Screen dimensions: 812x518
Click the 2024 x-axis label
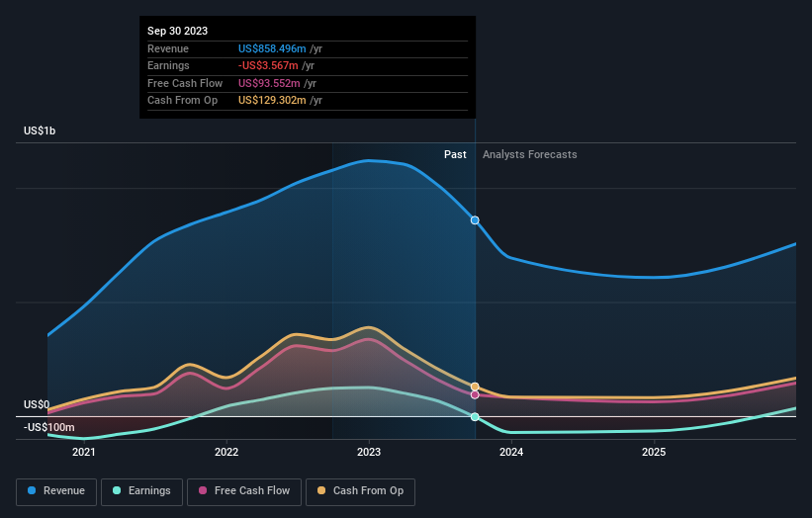[x=511, y=452]
